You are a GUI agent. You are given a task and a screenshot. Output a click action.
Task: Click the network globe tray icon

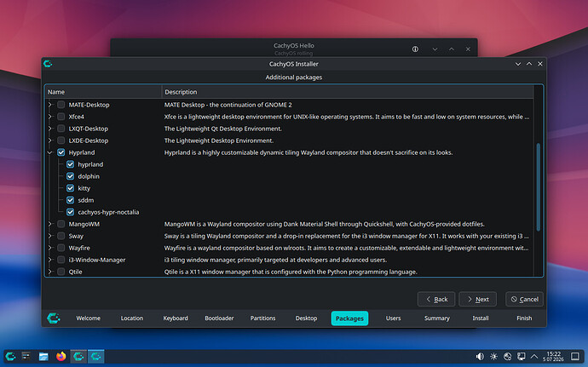(x=507, y=356)
